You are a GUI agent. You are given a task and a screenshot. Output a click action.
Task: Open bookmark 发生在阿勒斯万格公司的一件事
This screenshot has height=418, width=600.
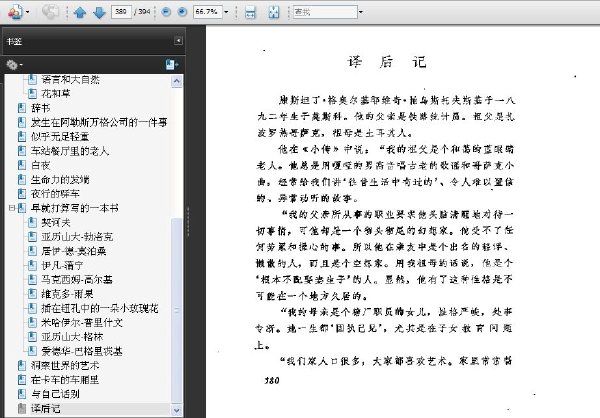coord(99,122)
